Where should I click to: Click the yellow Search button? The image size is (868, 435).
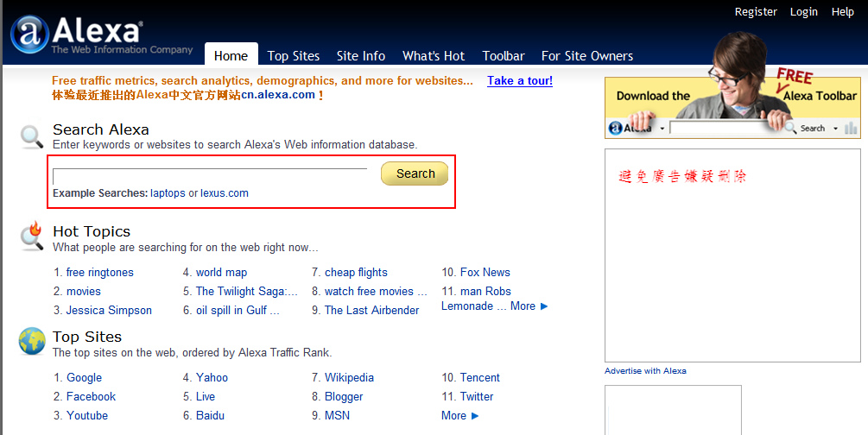point(415,173)
